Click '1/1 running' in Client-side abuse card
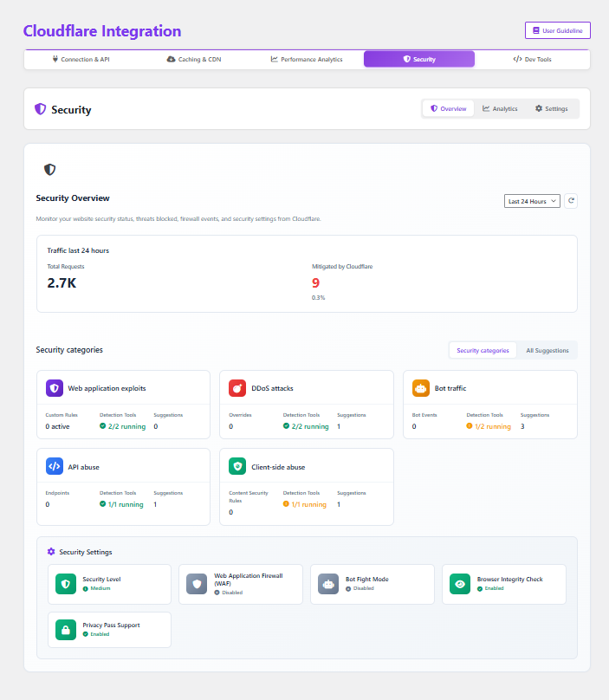This screenshot has height=700, width=609. coord(309,504)
